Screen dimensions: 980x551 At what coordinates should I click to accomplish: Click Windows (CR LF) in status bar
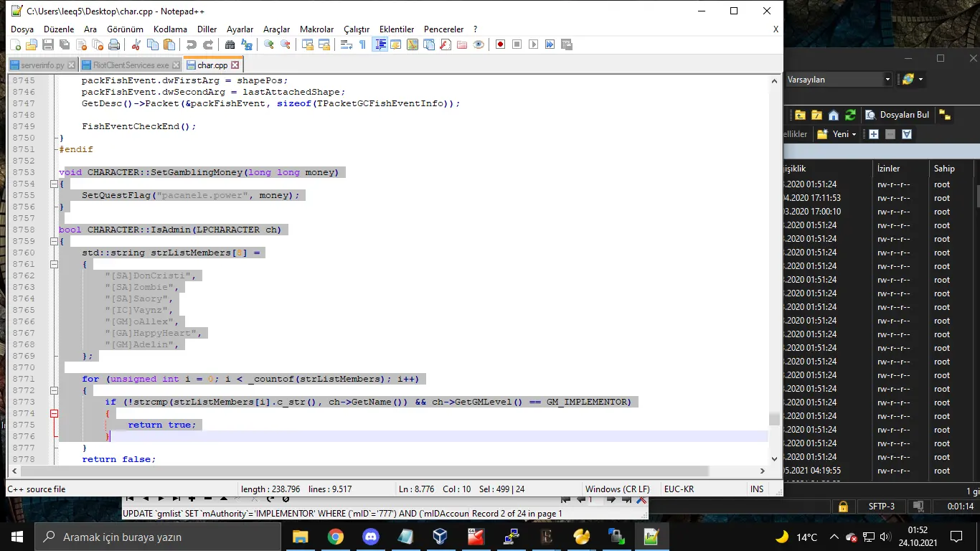[x=617, y=489]
